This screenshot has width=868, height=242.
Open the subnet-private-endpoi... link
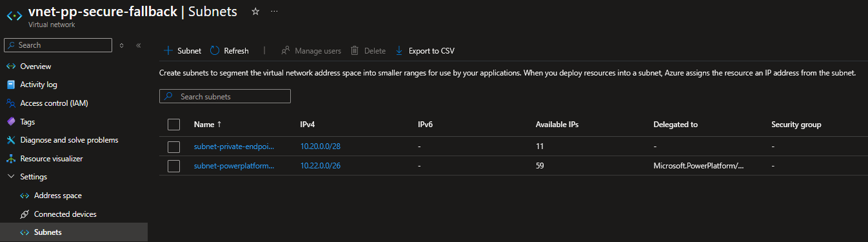tap(234, 146)
